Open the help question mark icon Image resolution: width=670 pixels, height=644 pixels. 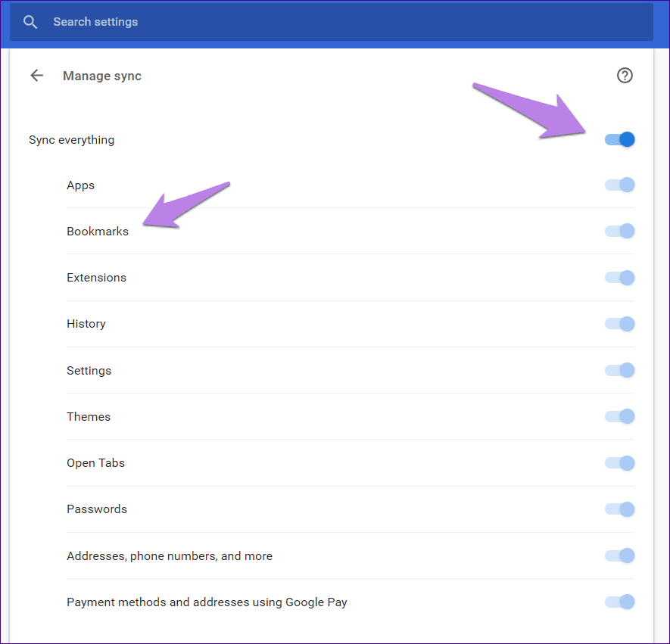pyautogui.click(x=625, y=76)
